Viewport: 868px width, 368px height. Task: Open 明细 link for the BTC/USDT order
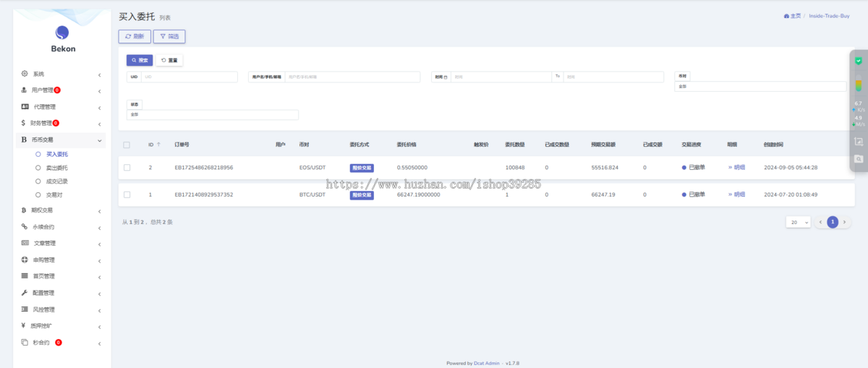pos(736,194)
